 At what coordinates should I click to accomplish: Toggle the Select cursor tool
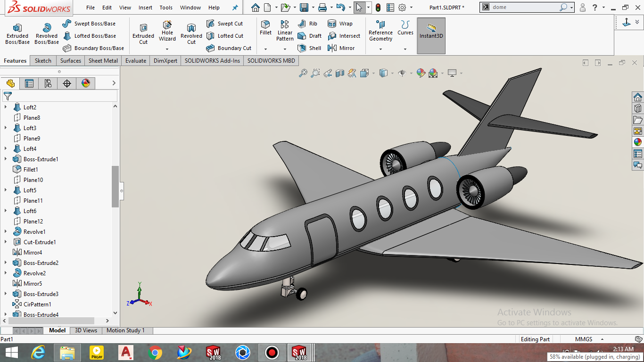tap(359, 8)
